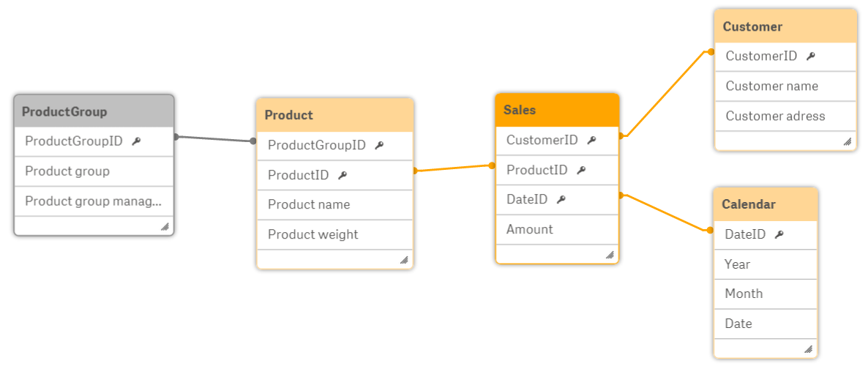Click resize grip of ProductGroup table

click(165, 227)
